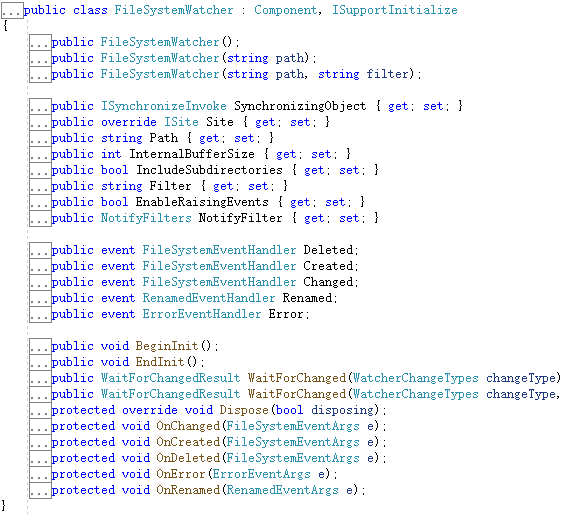
Task: Click the EndInit method name
Action: (x=160, y=362)
